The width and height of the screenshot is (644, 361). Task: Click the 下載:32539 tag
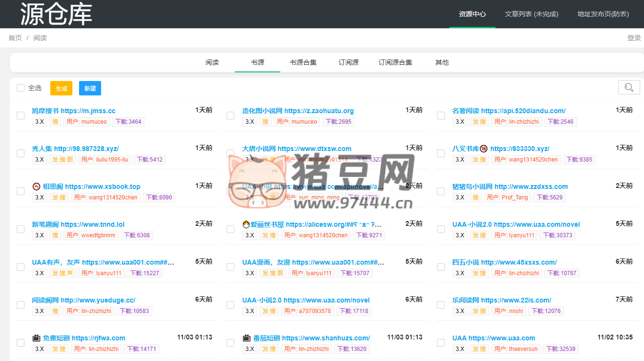point(561,349)
